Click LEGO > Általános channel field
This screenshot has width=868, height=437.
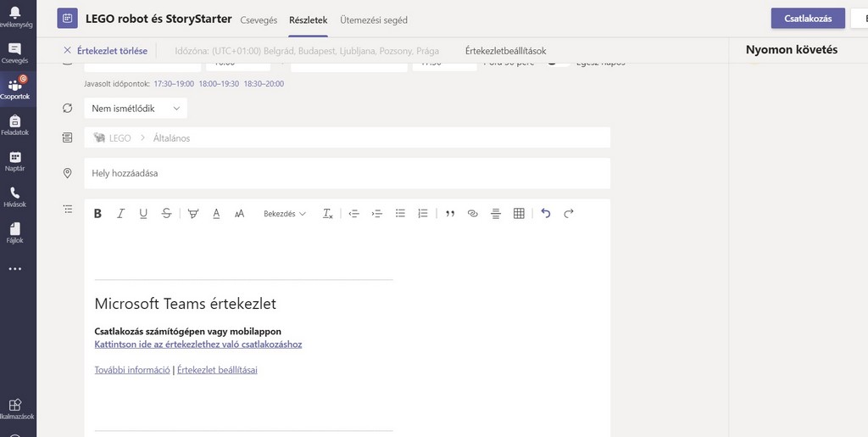coord(347,138)
